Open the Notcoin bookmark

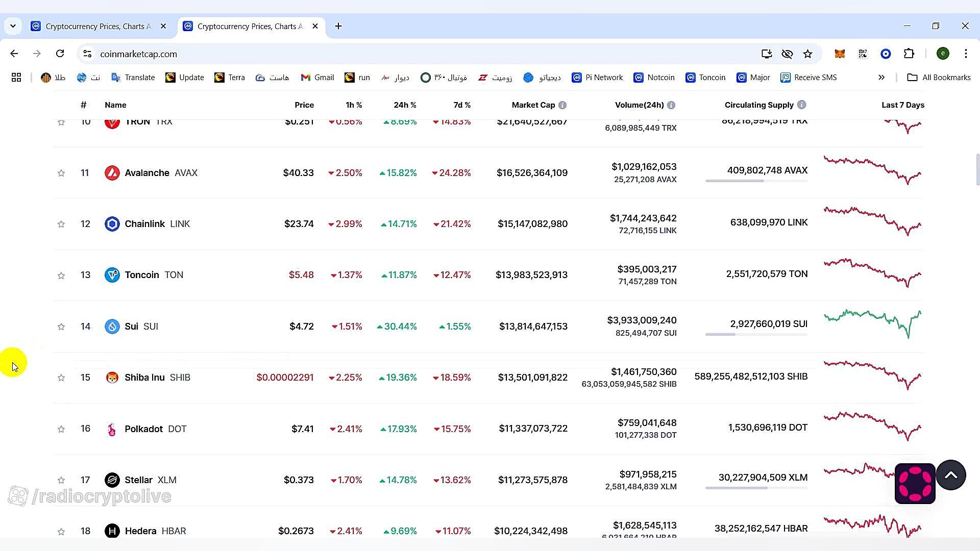click(x=654, y=78)
